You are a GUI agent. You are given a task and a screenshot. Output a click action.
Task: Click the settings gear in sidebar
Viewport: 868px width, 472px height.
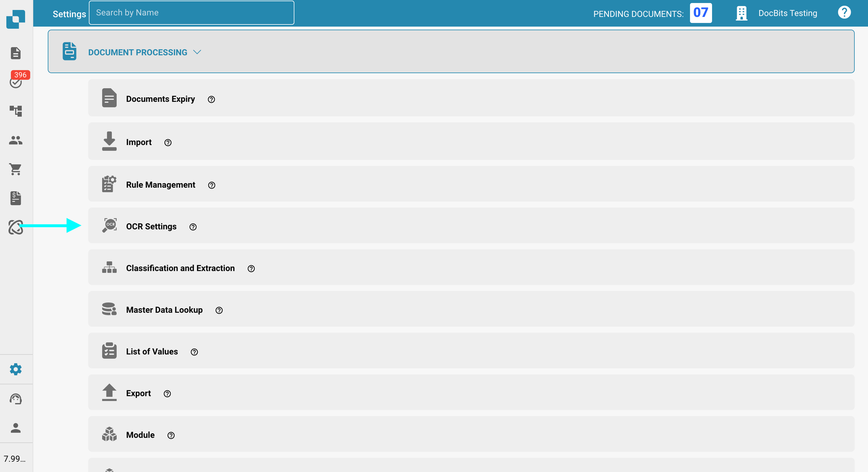coord(15,369)
